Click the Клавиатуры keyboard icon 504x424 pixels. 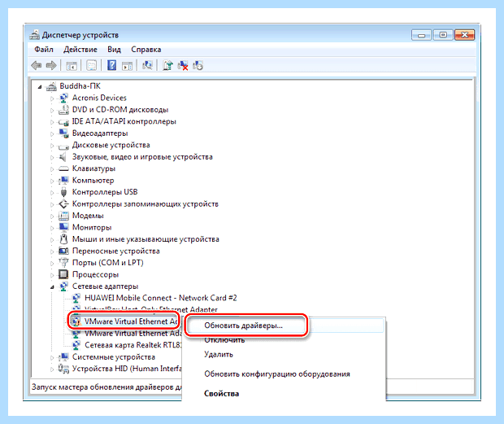63,169
